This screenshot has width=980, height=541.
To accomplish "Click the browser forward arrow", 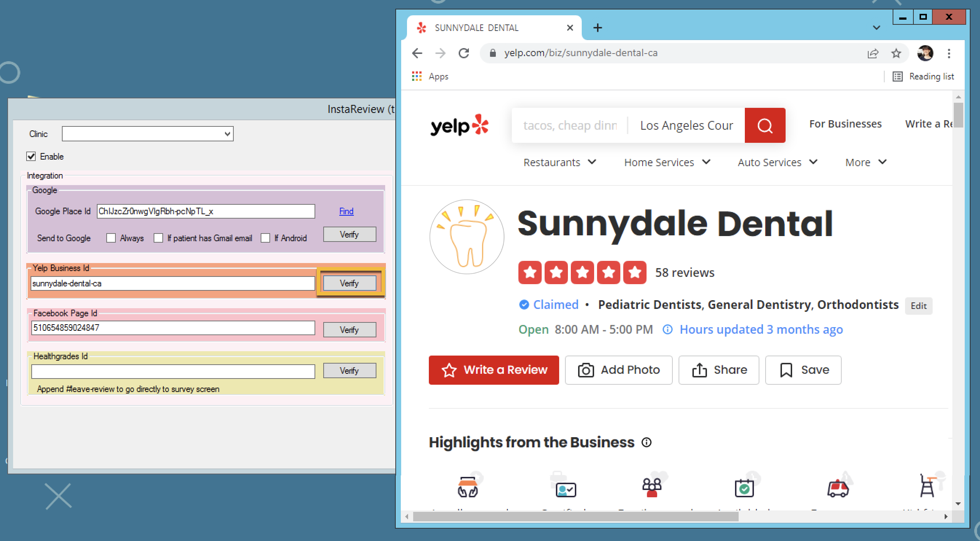I will [440, 53].
